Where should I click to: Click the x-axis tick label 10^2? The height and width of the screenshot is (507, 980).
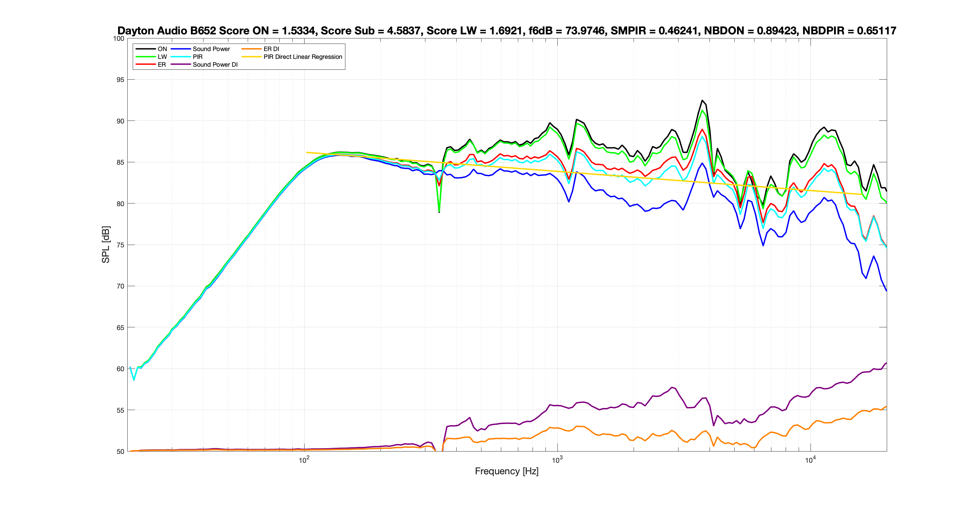click(304, 460)
